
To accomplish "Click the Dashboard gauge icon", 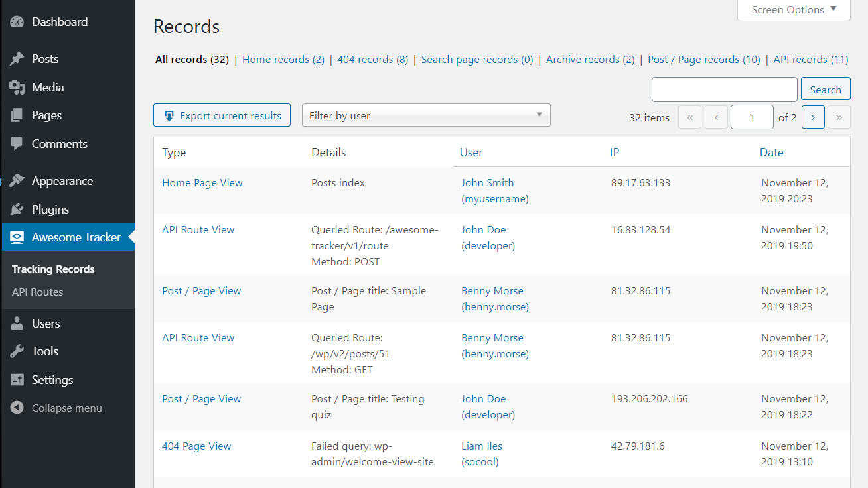I will tap(17, 22).
